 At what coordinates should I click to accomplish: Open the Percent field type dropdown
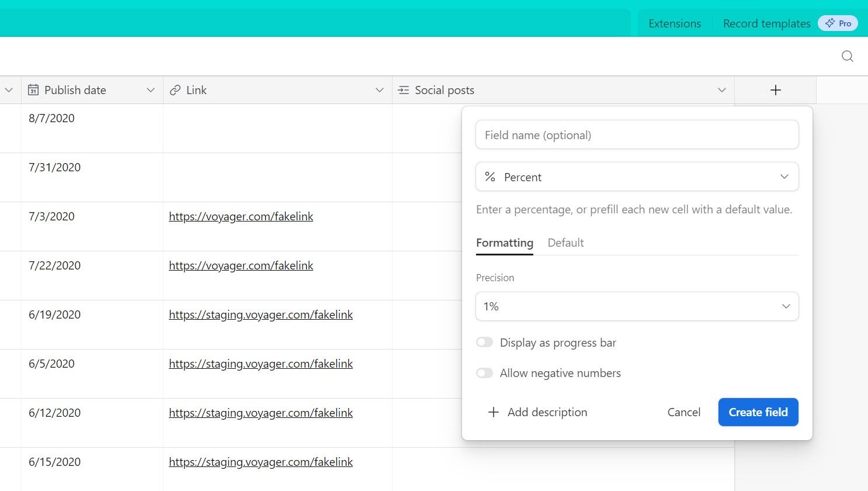coord(637,177)
